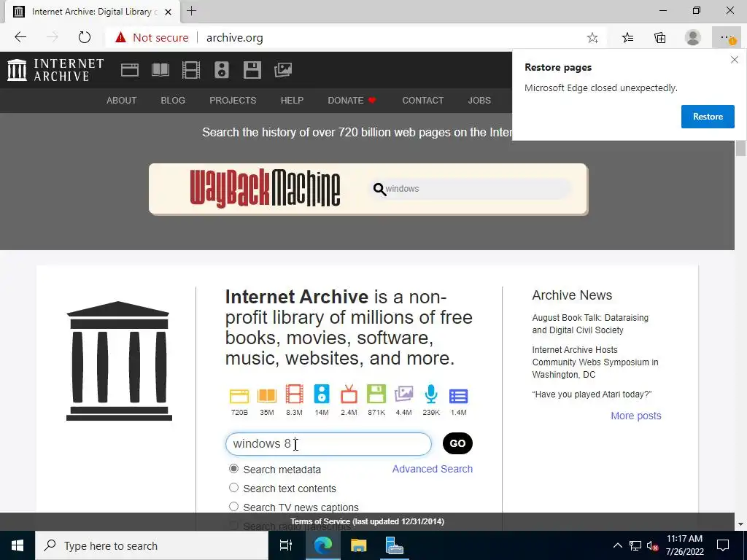Open the Software floppy icon in top bar
This screenshot has height=560, width=747.
[252, 70]
